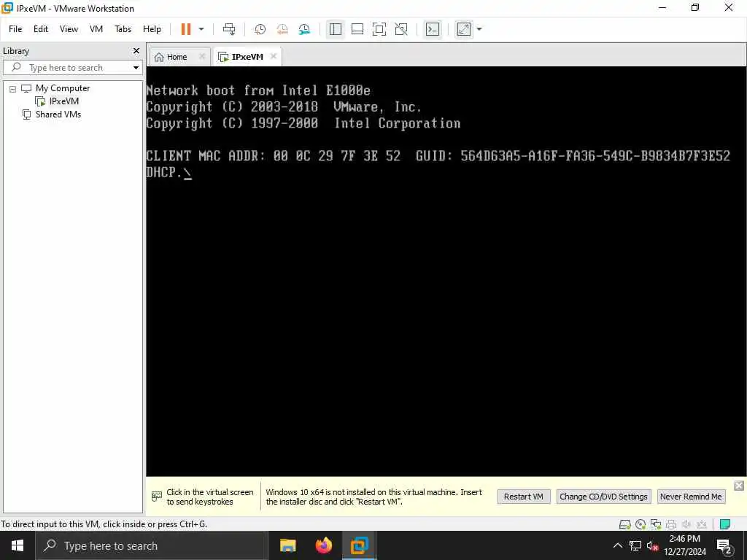Close the IPxeVM tab
Image resolution: width=747 pixels, height=560 pixels.
point(274,56)
